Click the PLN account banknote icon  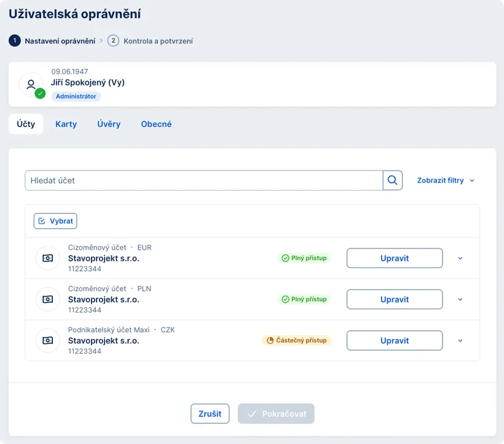coord(47,299)
